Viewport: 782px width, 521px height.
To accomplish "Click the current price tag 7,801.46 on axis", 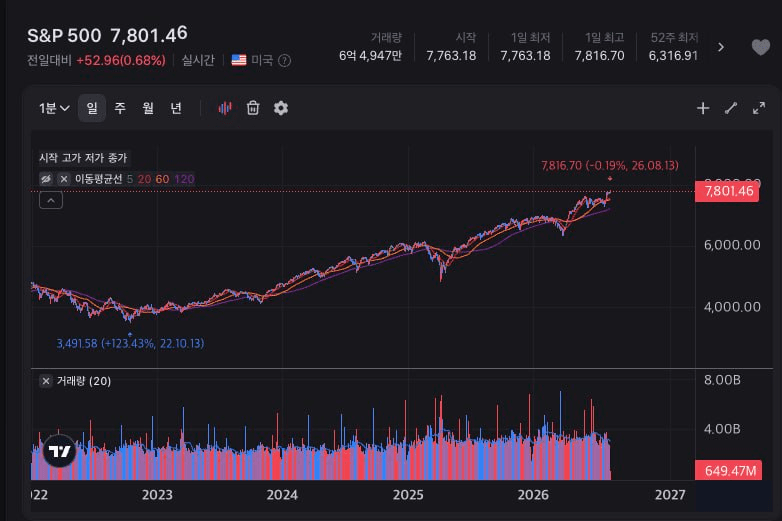I will tap(727, 191).
